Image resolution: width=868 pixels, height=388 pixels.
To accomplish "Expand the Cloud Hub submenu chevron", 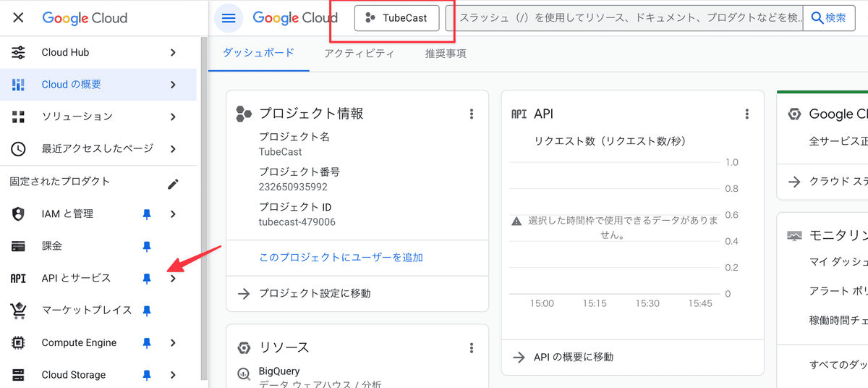I will coord(173,52).
